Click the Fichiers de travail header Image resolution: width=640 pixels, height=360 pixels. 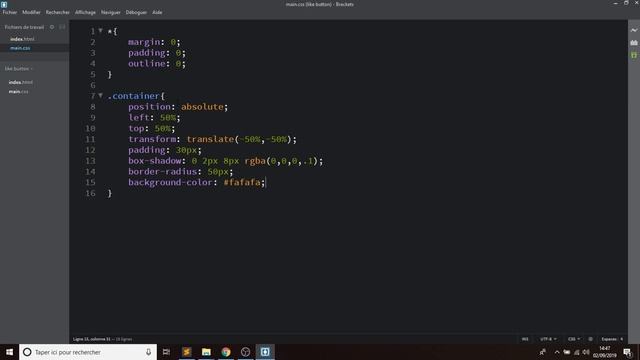click(x=24, y=27)
